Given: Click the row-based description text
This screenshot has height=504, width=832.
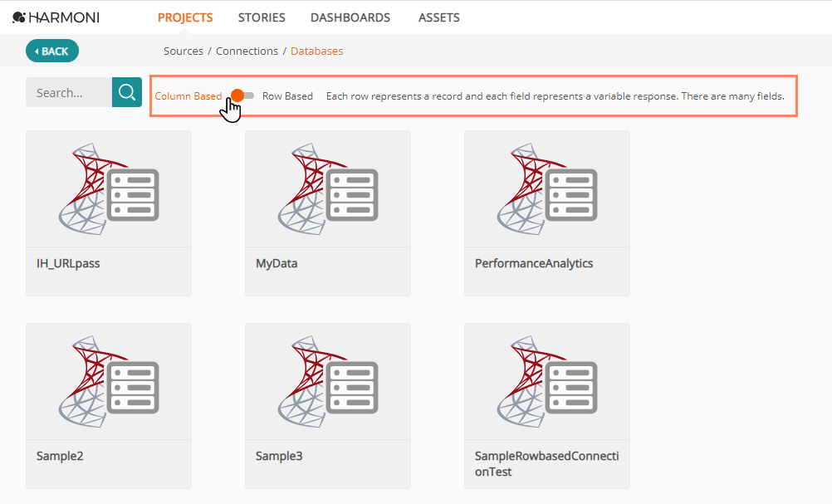Looking at the screenshot, I should 555,96.
